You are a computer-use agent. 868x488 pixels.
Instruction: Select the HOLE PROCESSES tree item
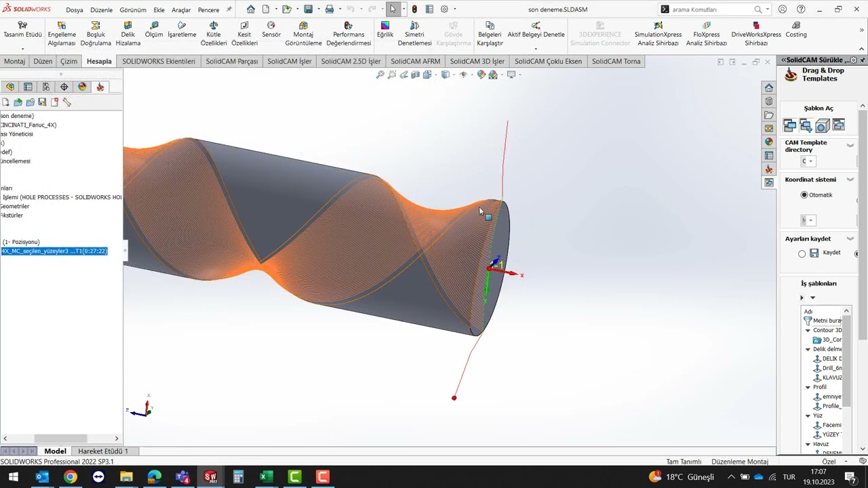click(x=61, y=197)
